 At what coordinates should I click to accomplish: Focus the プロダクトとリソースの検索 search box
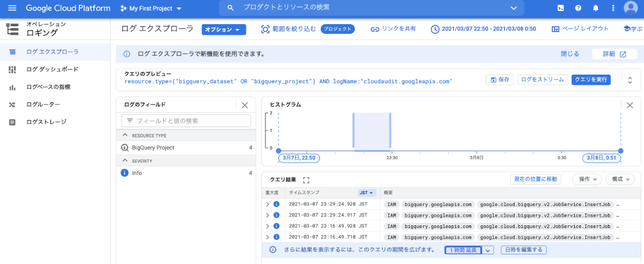pos(370,8)
